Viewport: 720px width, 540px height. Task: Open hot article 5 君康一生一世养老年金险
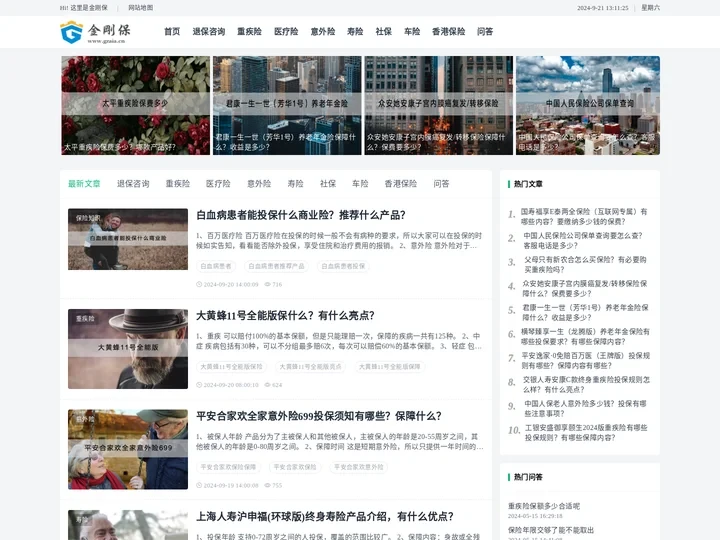(585, 312)
